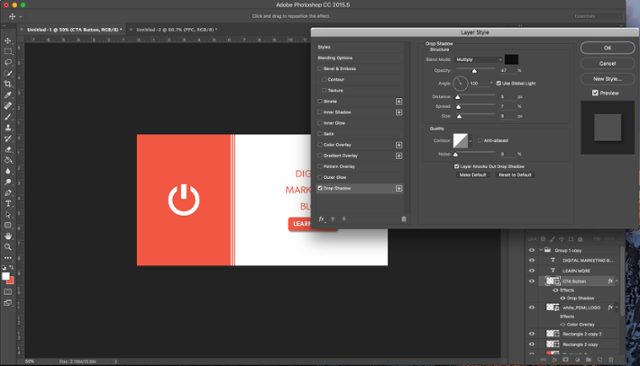The height and width of the screenshot is (366, 640).
Task: Select the Crop tool
Action: click(x=8, y=84)
